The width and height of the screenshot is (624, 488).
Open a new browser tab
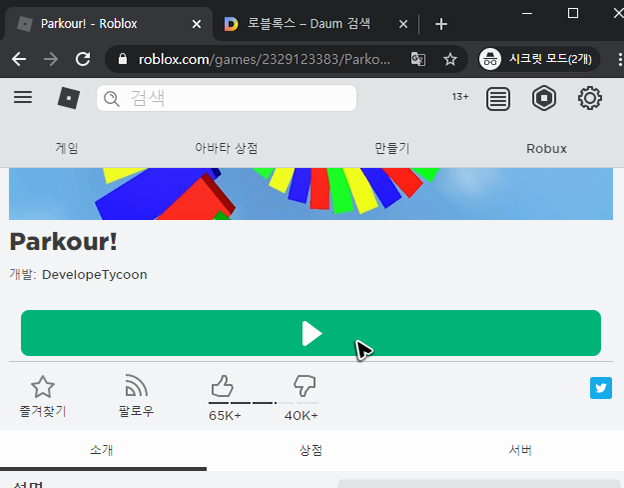(x=441, y=24)
